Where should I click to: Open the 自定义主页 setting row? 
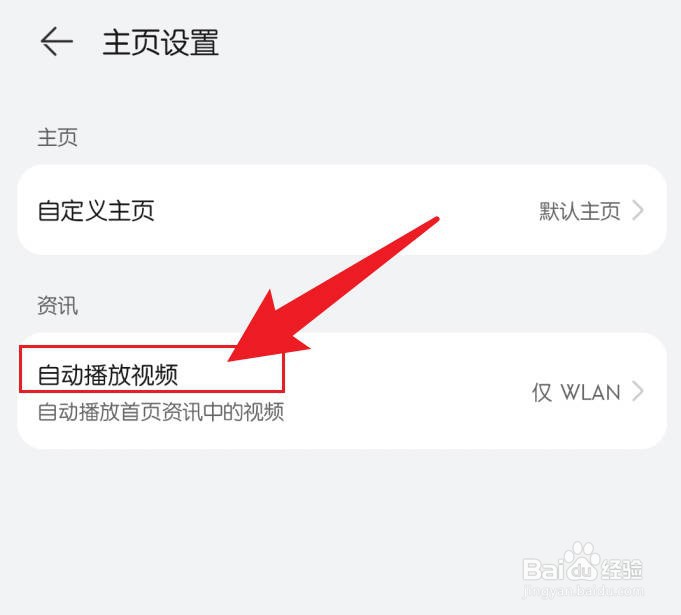(342, 210)
